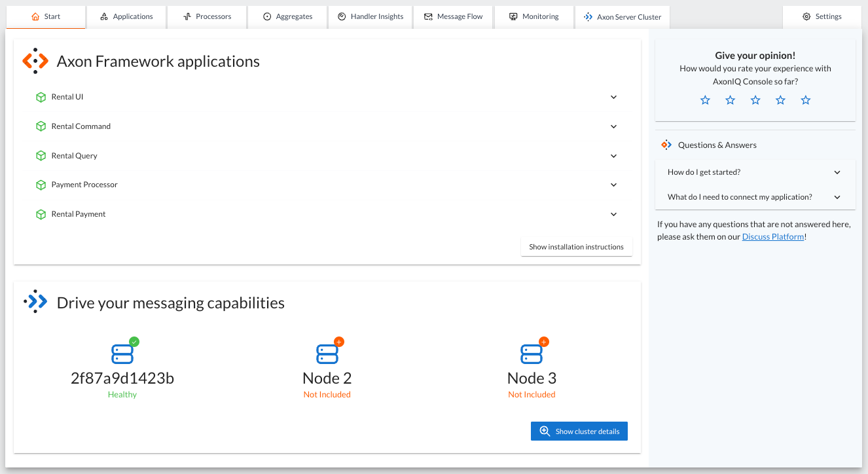Click the green Healthy status text
868x474 pixels.
(x=122, y=395)
